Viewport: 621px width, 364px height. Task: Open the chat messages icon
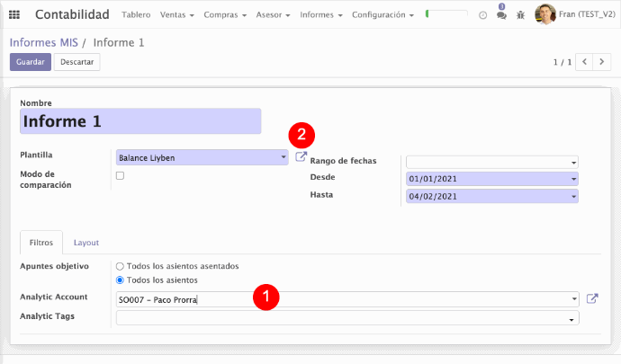(501, 15)
